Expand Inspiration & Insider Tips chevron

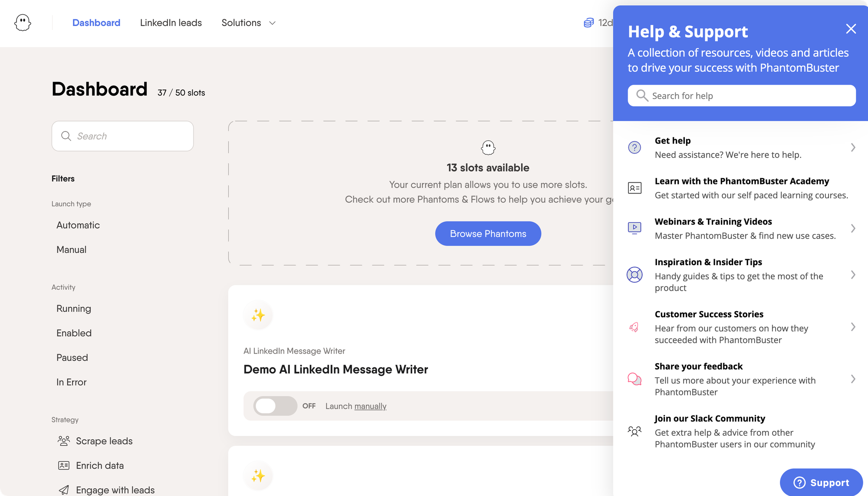853,275
